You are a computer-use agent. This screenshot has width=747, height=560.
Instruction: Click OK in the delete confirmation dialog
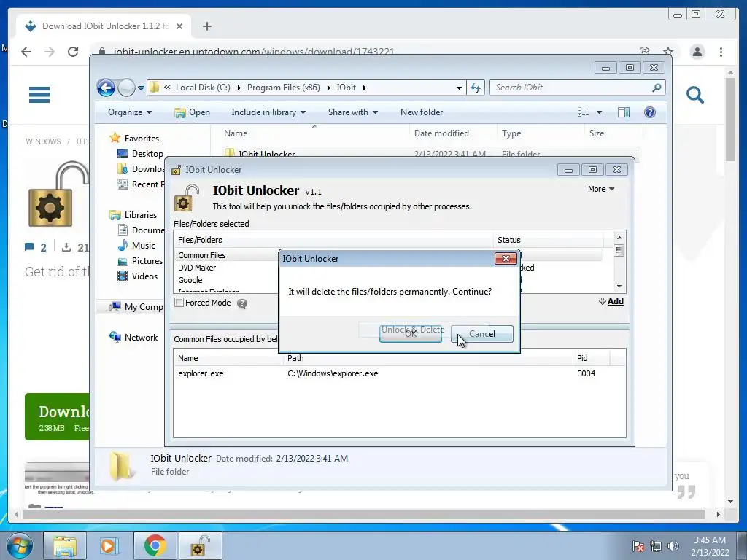(x=410, y=334)
